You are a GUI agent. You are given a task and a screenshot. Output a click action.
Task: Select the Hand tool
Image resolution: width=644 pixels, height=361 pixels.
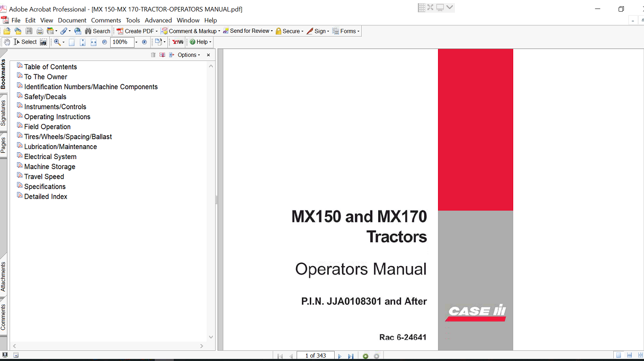[x=7, y=42]
